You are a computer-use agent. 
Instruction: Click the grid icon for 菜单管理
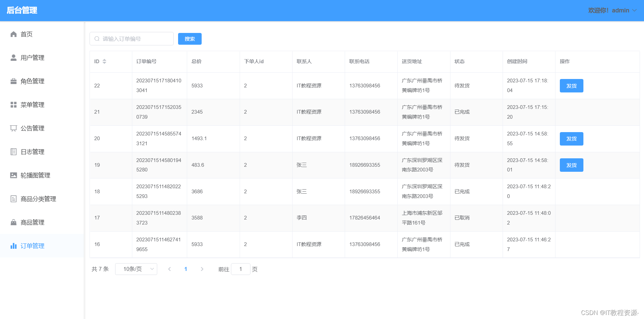[13, 105]
